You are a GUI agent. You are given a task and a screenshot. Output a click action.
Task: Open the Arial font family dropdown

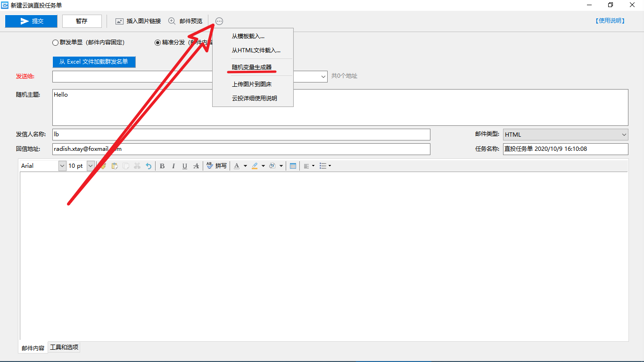pyautogui.click(x=62, y=166)
